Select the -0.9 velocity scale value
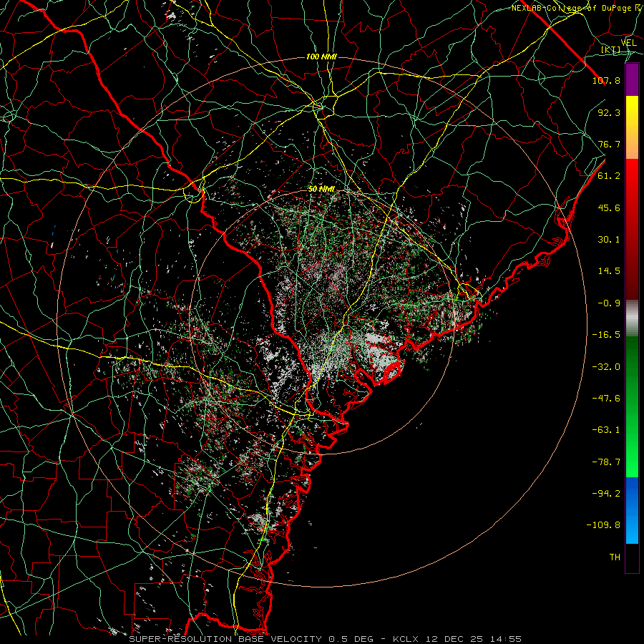Viewport: 644px width, 644px height. pos(609,303)
